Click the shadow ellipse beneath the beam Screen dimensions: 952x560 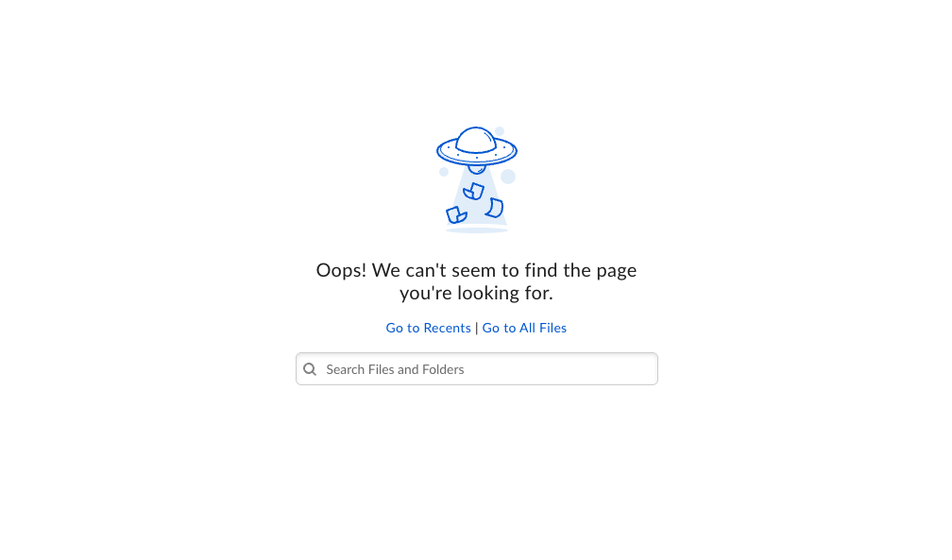click(477, 230)
